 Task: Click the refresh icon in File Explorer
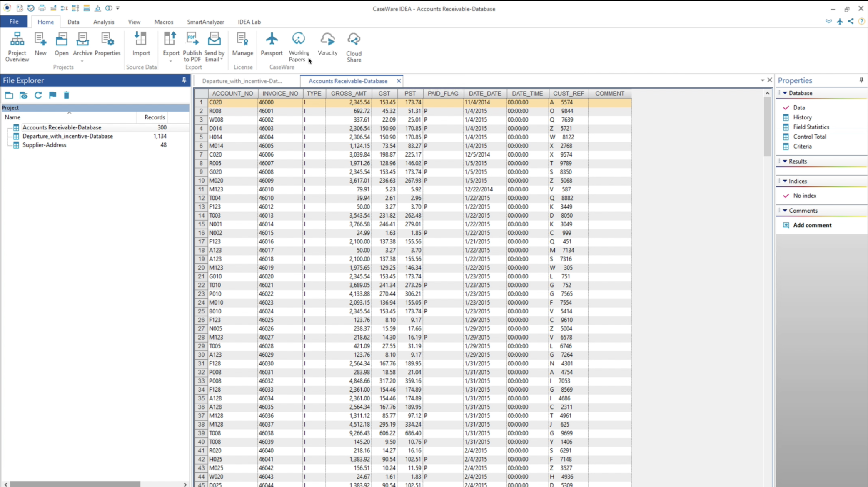click(x=38, y=95)
